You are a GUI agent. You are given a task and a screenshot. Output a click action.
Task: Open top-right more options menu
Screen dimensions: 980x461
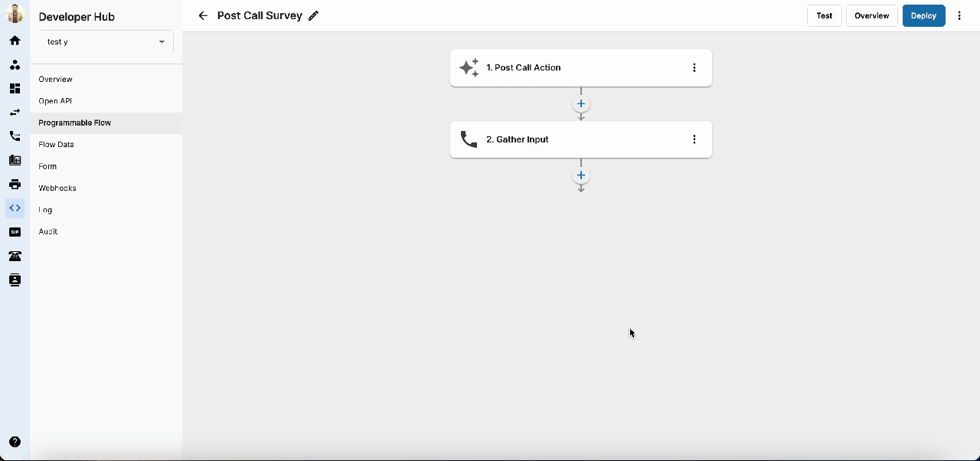(959, 16)
